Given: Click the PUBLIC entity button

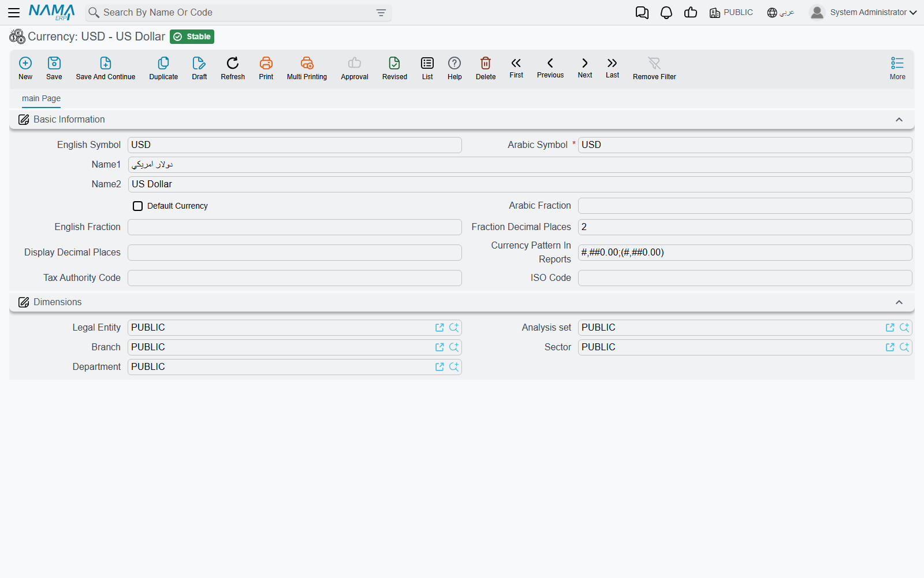Looking at the screenshot, I should click(x=731, y=12).
